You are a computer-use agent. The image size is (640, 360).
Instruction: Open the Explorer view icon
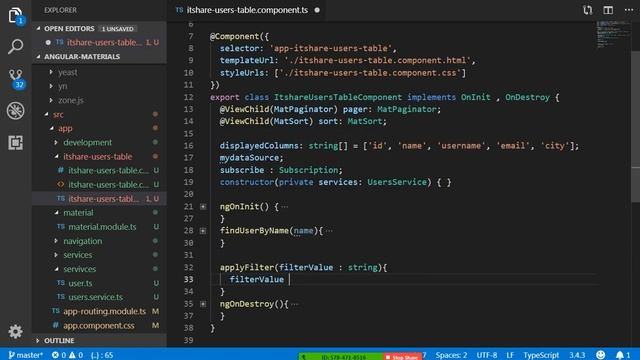[x=16, y=16]
